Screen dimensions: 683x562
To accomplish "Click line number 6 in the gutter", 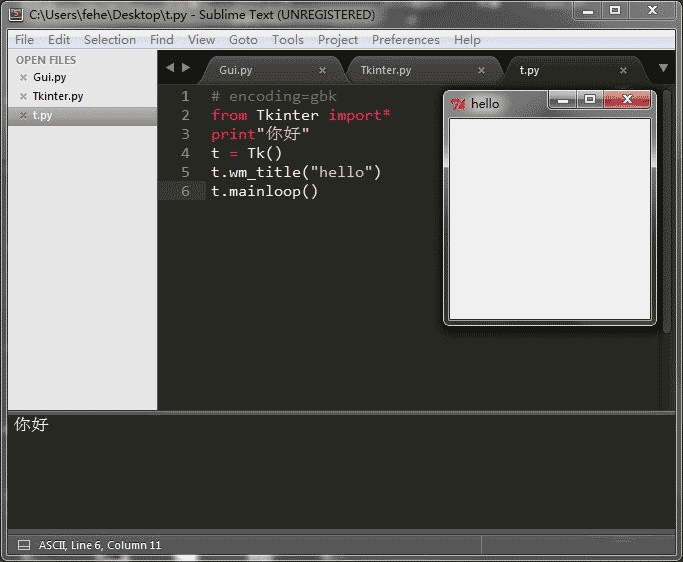I will (x=186, y=191).
